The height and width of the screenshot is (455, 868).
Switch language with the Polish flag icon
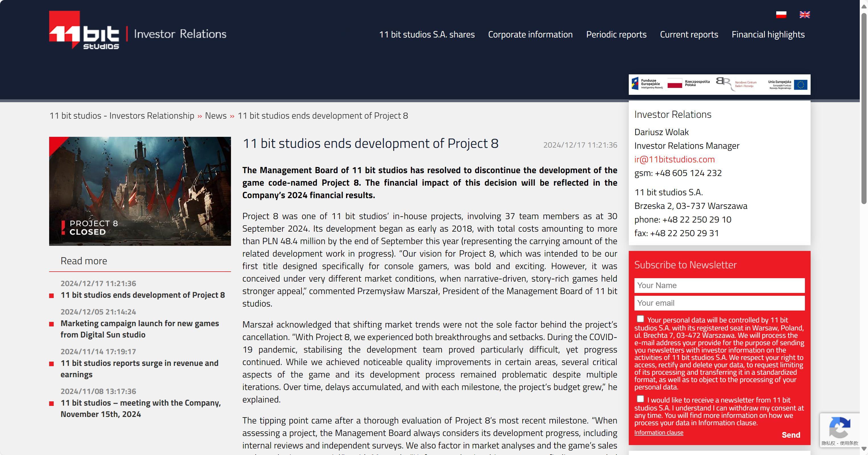tap(781, 14)
